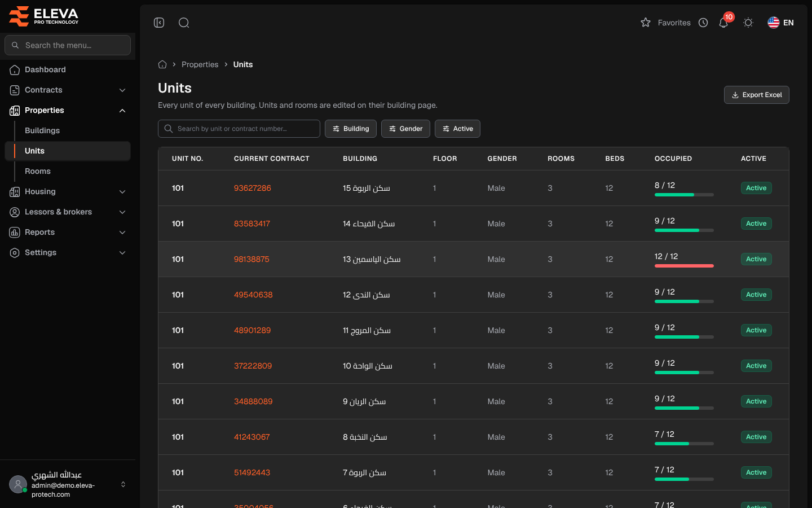Click the Favorites star icon
This screenshot has width=812, height=508.
click(x=646, y=23)
